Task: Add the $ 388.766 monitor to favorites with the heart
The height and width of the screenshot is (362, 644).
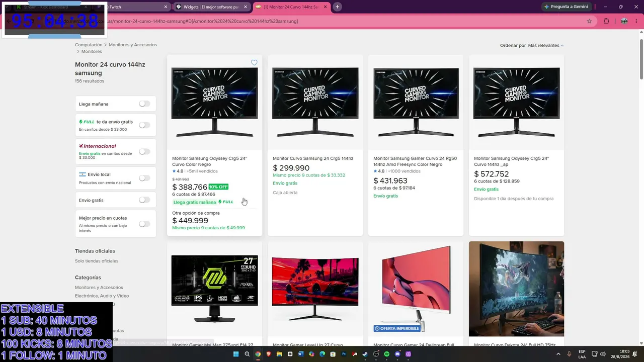Action: pyautogui.click(x=254, y=63)
